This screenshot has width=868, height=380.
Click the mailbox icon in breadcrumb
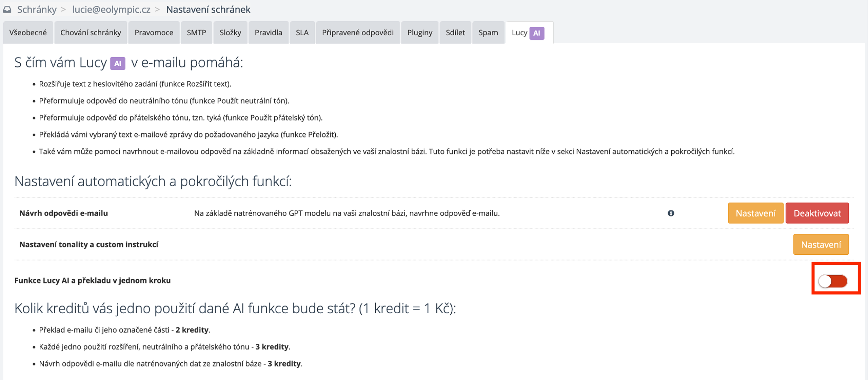[7, 9]
